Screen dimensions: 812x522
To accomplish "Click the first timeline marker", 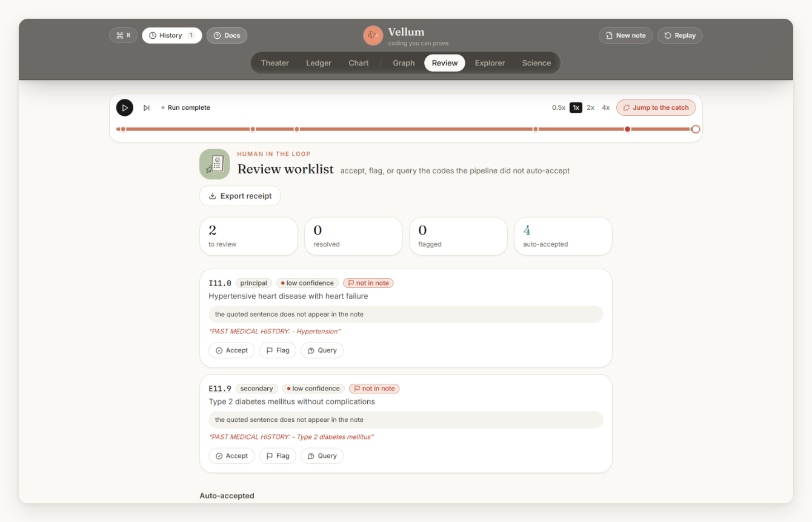I will [123, 129].
